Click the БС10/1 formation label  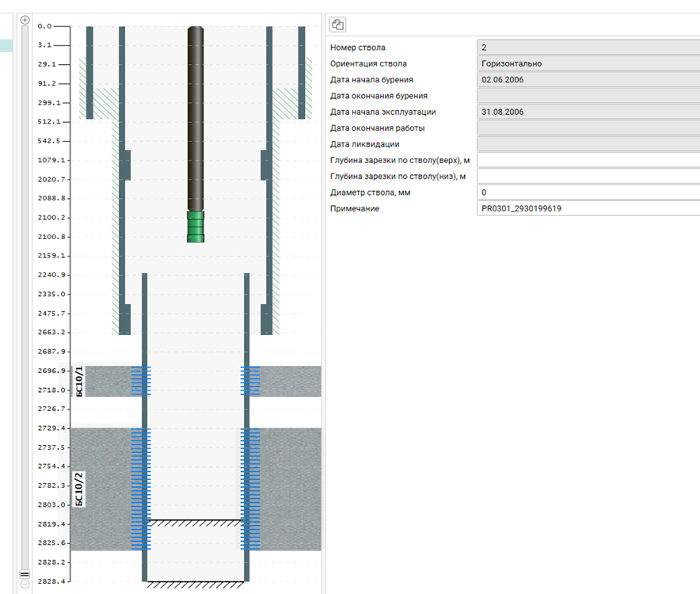78,381
